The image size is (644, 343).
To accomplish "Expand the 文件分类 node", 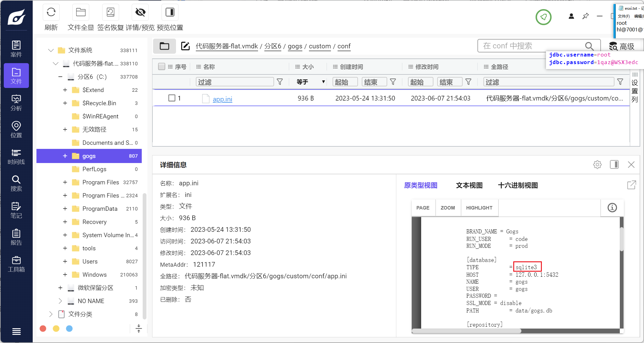I will 51,314.
